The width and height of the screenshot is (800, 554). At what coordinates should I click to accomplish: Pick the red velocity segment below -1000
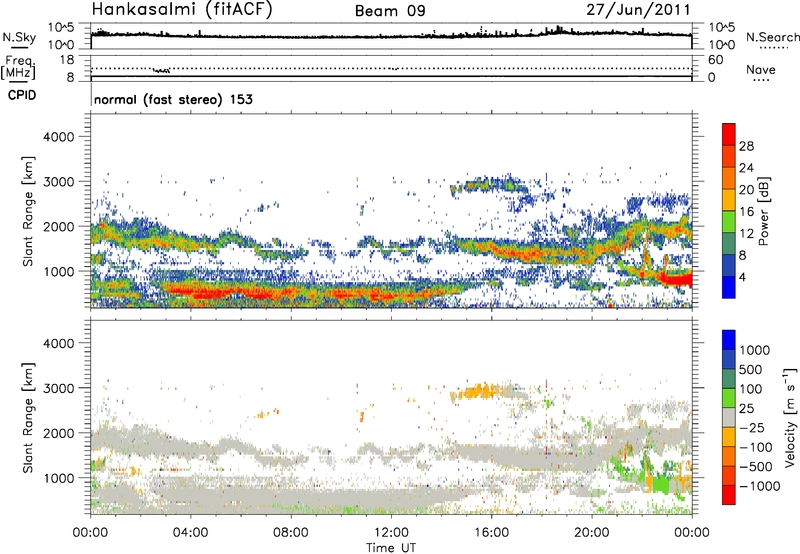coord(729,495)
